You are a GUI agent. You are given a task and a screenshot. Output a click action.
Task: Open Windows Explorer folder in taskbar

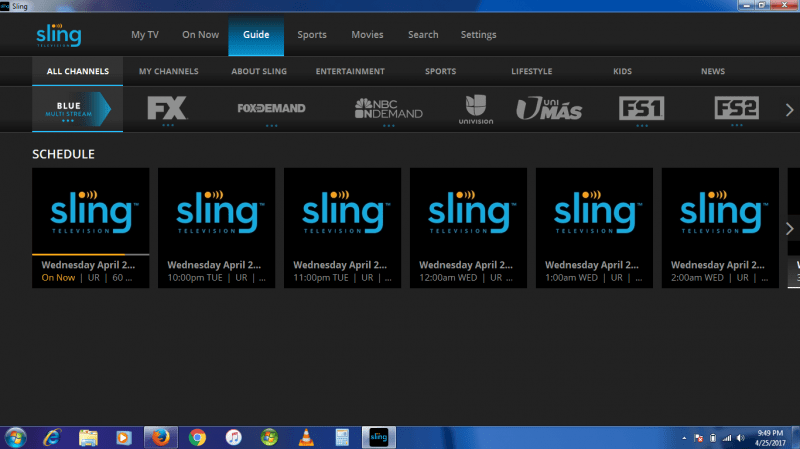click(x=88, y=437)
